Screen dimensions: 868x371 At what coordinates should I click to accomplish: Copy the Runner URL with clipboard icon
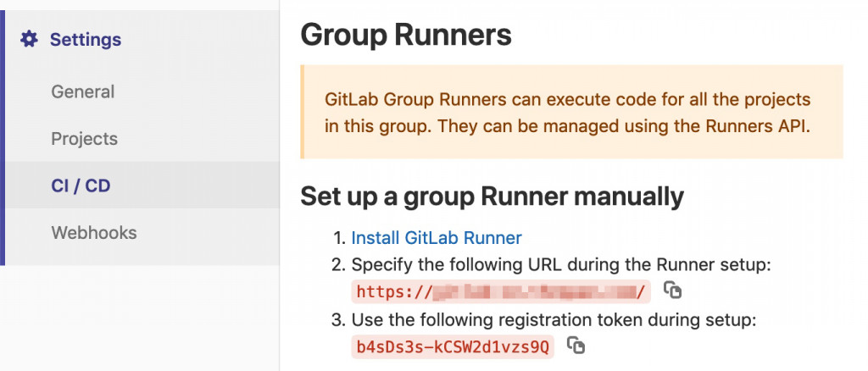(x=672, y=290)
